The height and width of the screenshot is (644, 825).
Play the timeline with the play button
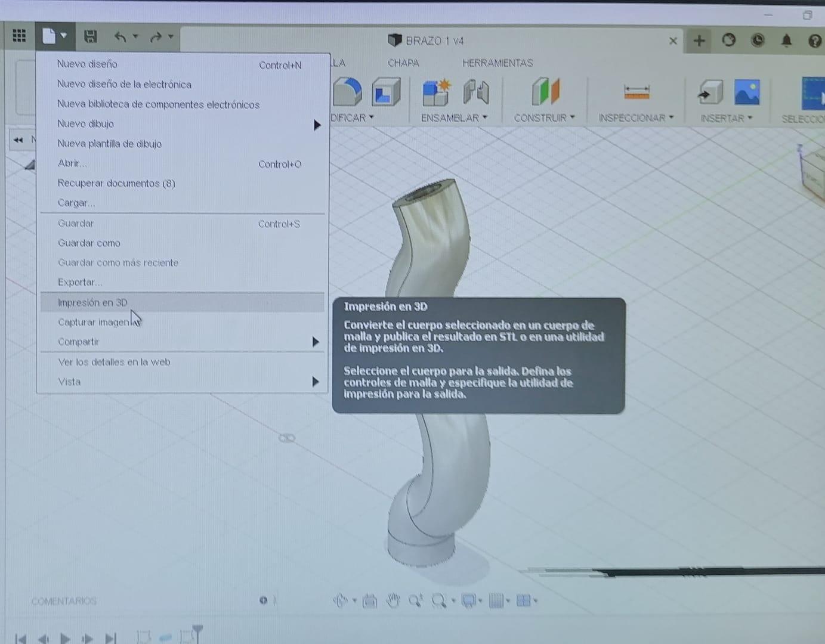point(65,638)
